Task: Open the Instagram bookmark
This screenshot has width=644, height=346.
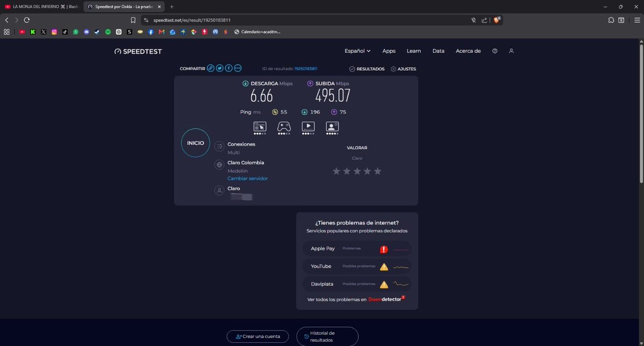Action: click(54, 32)
